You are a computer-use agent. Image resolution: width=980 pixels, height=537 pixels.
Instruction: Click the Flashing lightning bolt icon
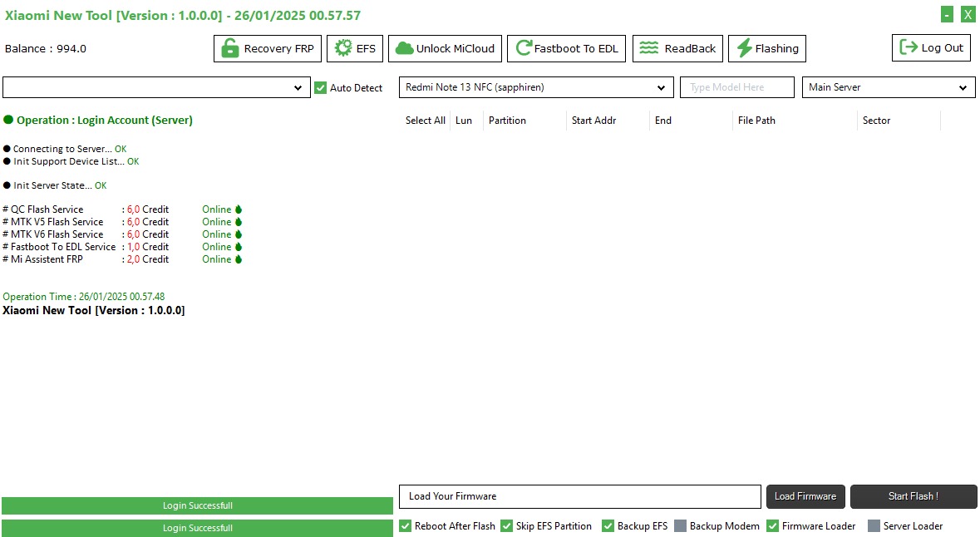pyautogui.click(x=744, y=48)
